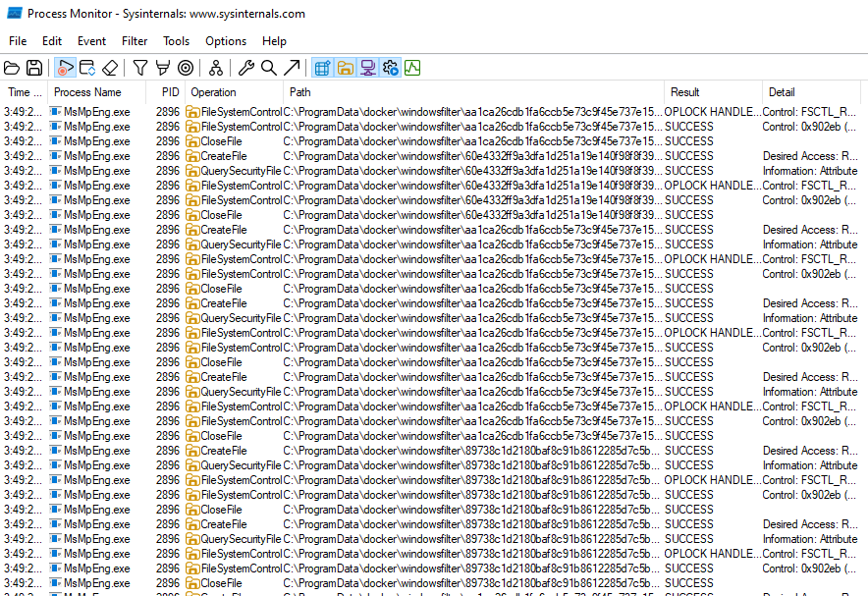The height and width of the screenshot is (596, 868).
Task: Click the Process Name column header
Action: tap(97, 92)
